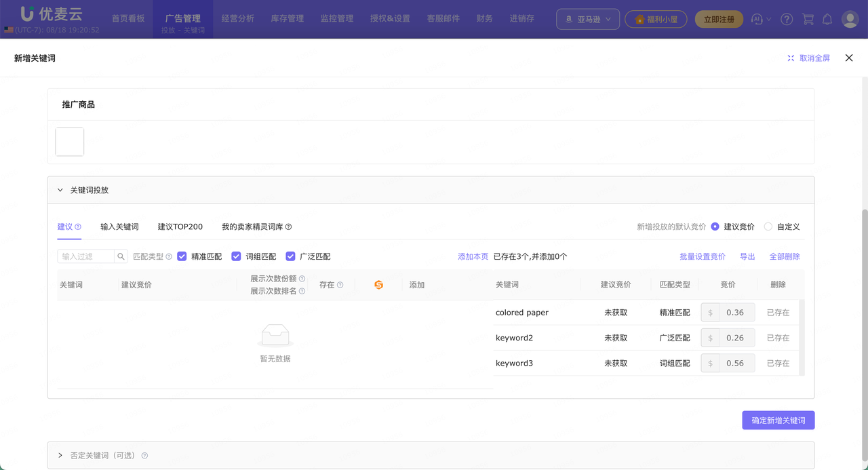Click the 导出 link
The image size is (868, 470).
747,256
